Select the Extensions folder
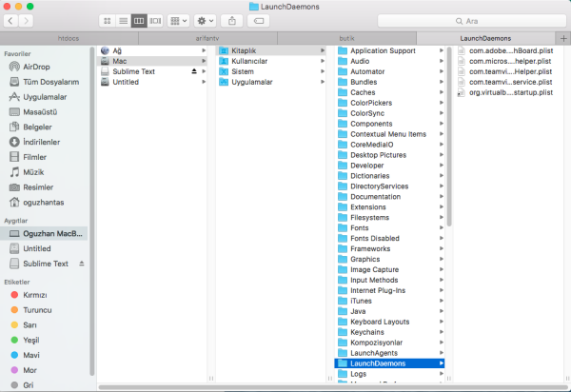Viewport: 571px width, 392px height. click(389, 207)
